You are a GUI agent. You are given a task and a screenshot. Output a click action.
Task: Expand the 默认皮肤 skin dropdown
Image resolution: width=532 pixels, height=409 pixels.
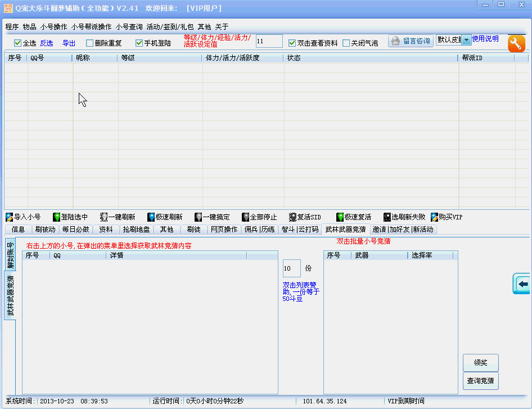[466, 41]
